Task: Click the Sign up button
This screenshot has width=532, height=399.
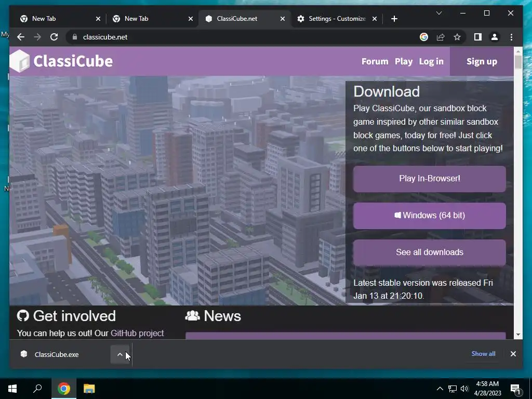Action: 482,61
